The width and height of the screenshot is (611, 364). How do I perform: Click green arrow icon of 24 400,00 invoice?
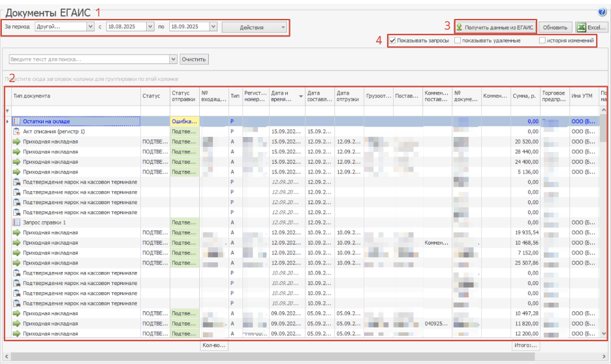coord(16,162)
